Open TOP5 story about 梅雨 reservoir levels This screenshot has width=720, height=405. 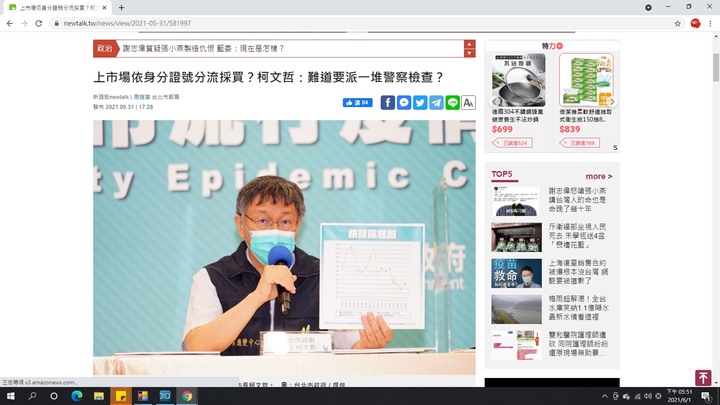tap(579, 308)
